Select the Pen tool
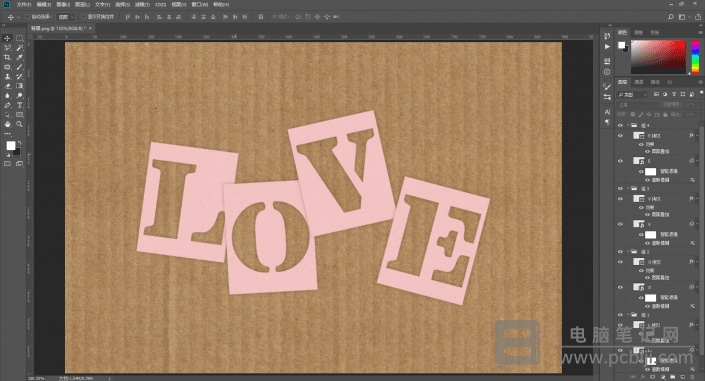This screenshot has width=705, height=381. pos(7,105)
